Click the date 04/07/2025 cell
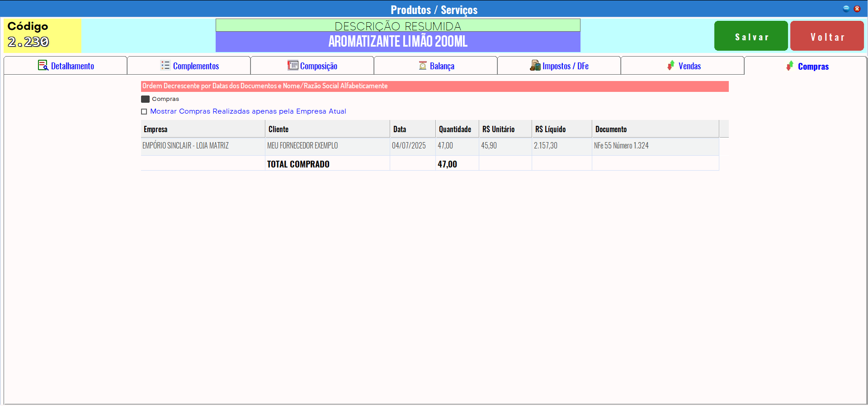This screenshot has width=868, height=406. click(x=413, y=146)
